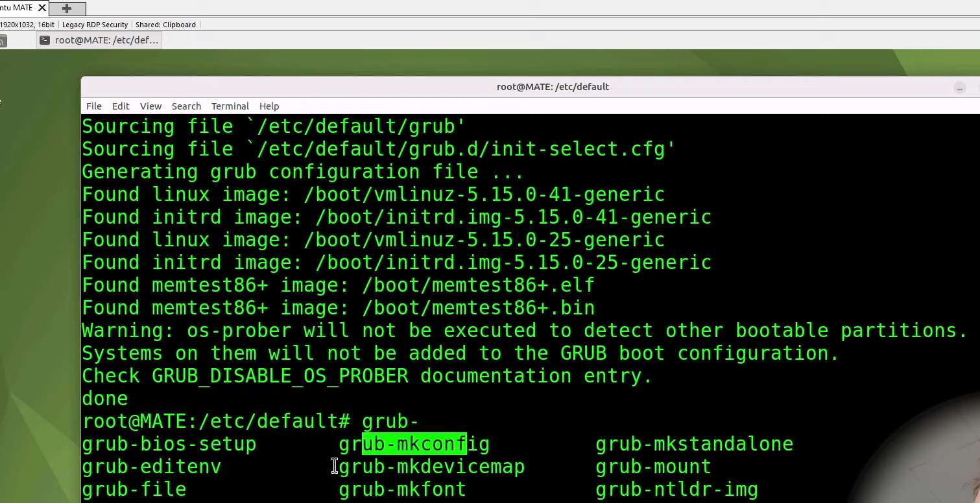Screen dimensions: 980x503
Task: Click the highlighted grub-mkconfig text
Action: [413, 443]
